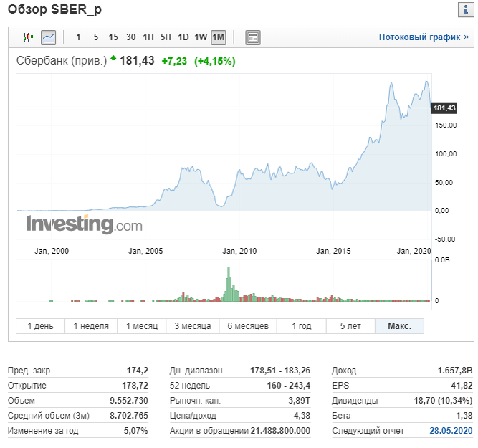Click Акции в обращении value 21.488.800.000
Screen dimensions: 478x448
click(280, 431)
